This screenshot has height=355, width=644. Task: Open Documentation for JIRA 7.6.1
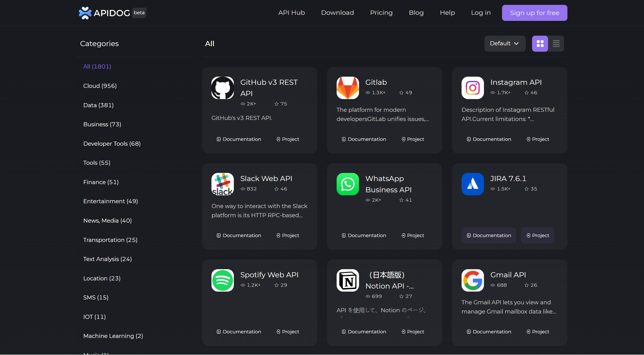tap(489, 235)
